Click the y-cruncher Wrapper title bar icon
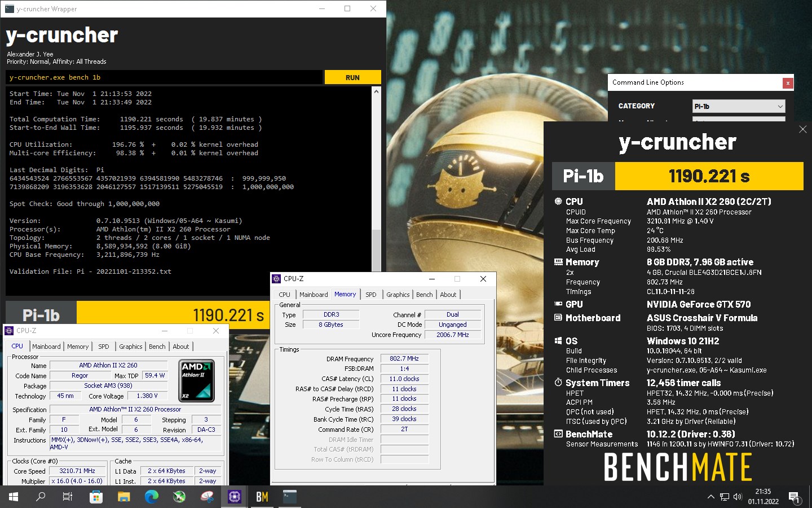The height and width of the screenshot is (508, 812). 9,8
